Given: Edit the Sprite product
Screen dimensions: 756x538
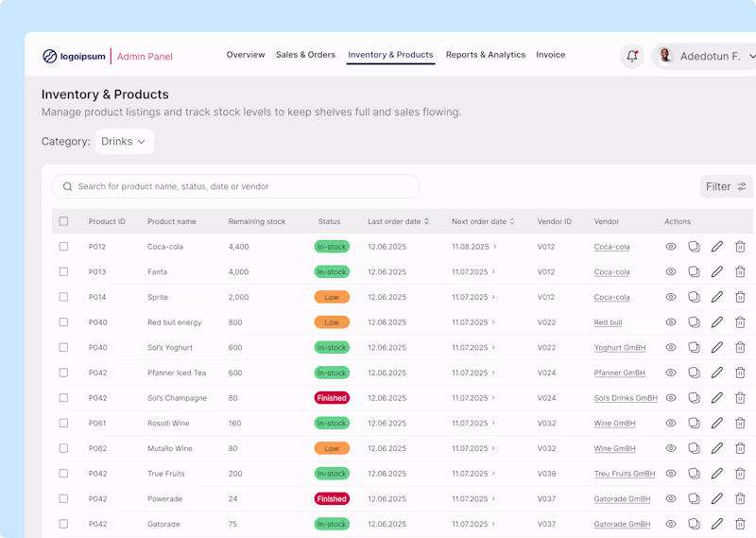Looking at the screenshot, I should (717, 297).
